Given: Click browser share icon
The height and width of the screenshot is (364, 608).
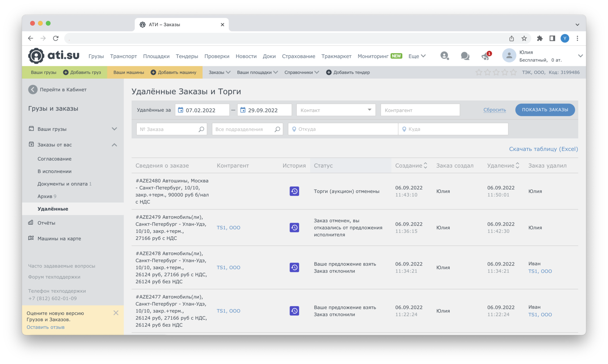Looking at the screenshot, I should (511, 38).
